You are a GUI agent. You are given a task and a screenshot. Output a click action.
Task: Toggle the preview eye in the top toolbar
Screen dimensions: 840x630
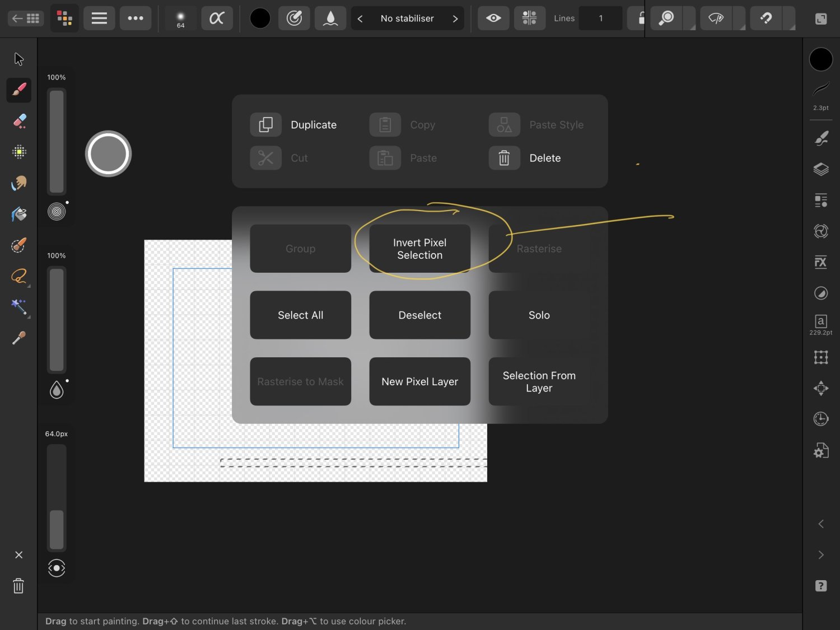pos(493,18)
